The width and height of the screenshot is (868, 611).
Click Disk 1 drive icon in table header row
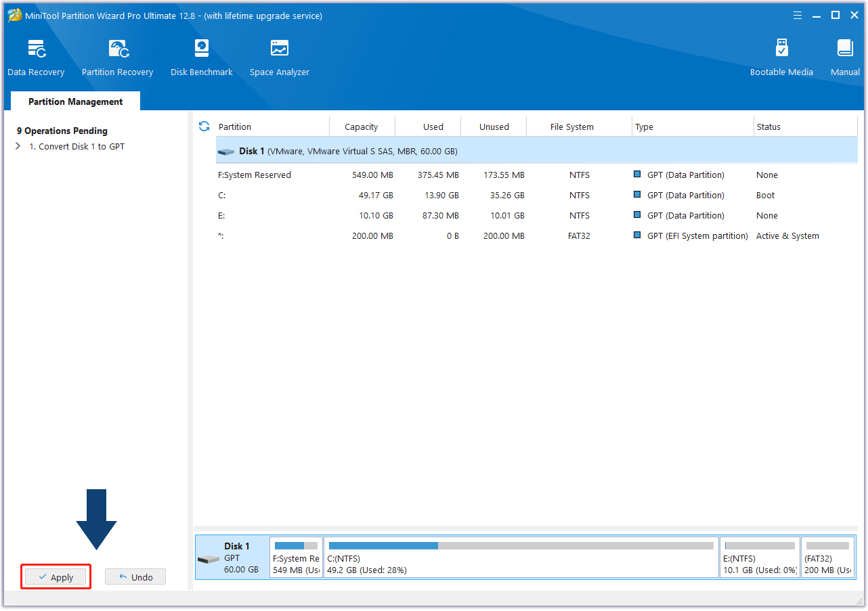226,152
